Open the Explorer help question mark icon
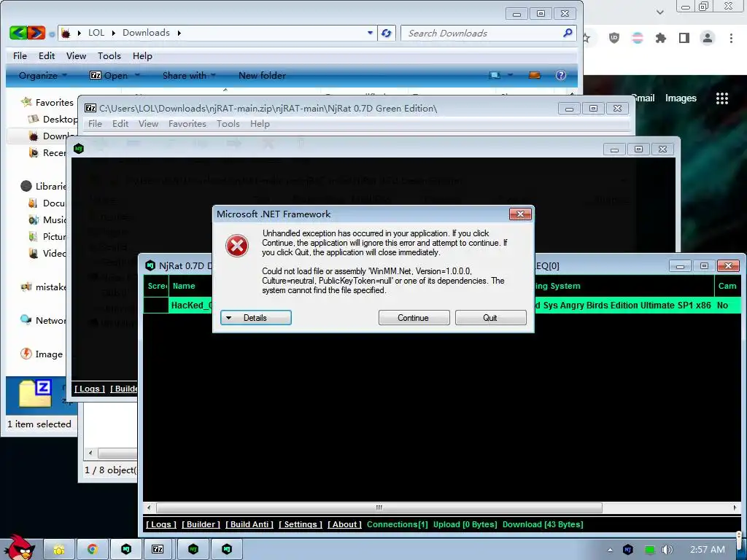Screen dimensions: 747x560 (561, 75)
